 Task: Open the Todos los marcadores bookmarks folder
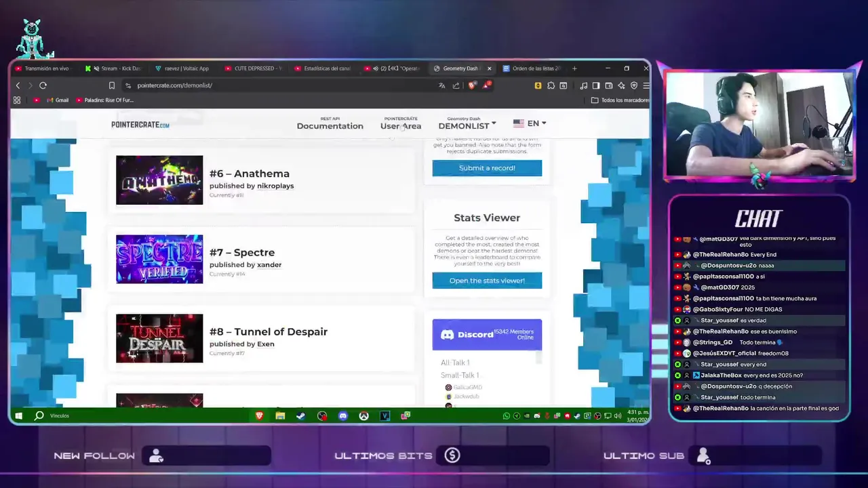[620, 100]
